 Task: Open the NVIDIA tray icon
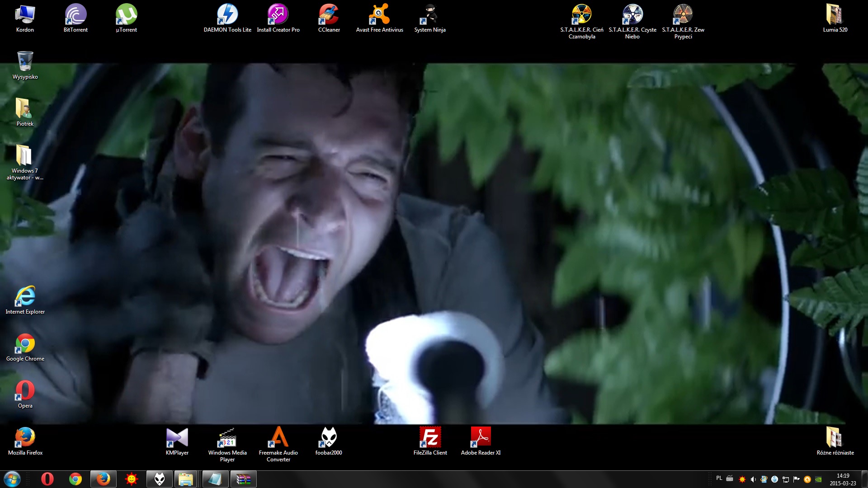818,479
